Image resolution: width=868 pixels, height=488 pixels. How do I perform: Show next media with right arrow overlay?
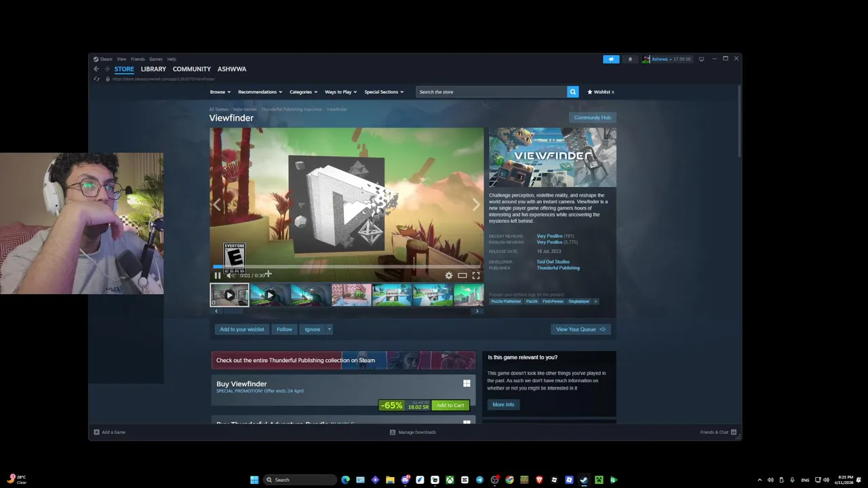[x=475, y=205]
